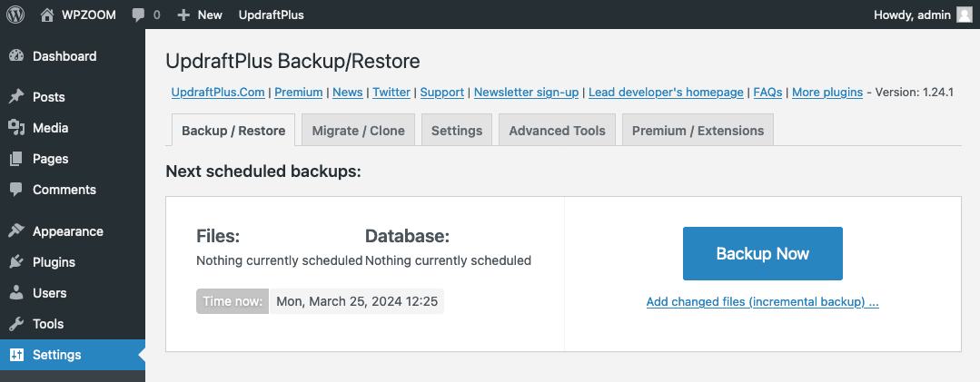Open the News link
This screenshot has height=382, width=980.
tap(348, 93)
